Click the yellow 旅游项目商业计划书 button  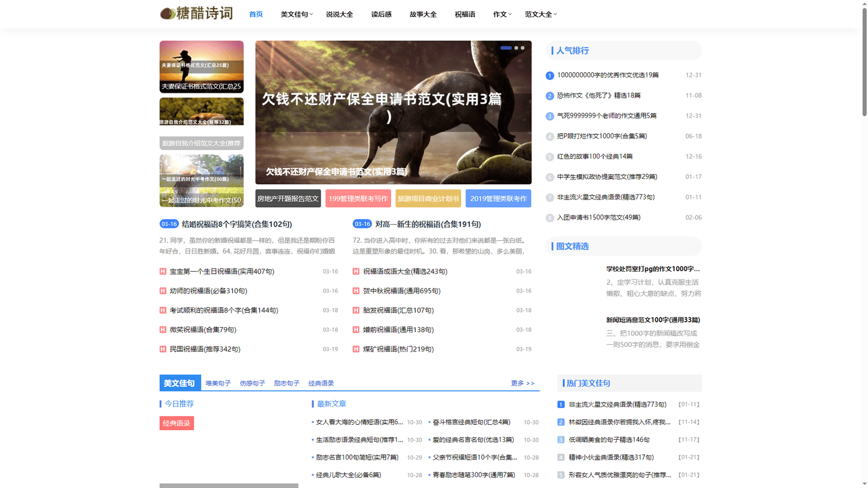click(x=429, y=198)
